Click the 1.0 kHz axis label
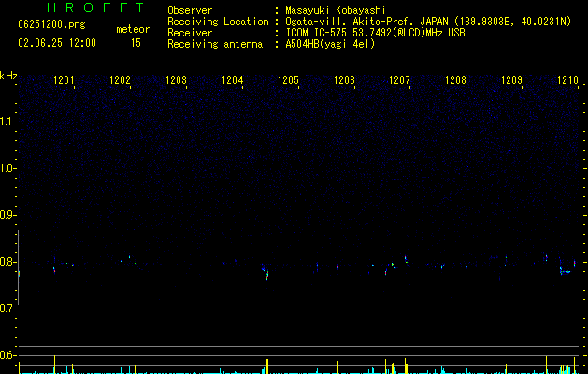The width and height of the screenshot is (588, 374). [x=7, y=168]
